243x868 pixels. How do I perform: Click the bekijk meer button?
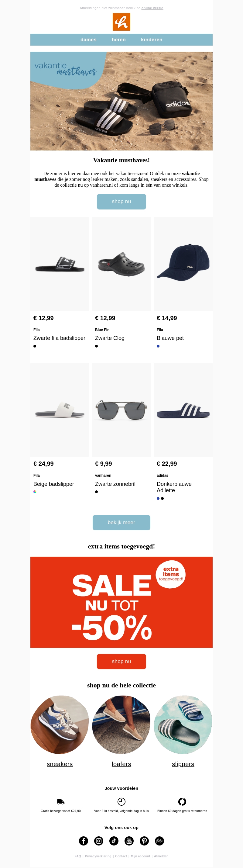(x=122, y=522)
